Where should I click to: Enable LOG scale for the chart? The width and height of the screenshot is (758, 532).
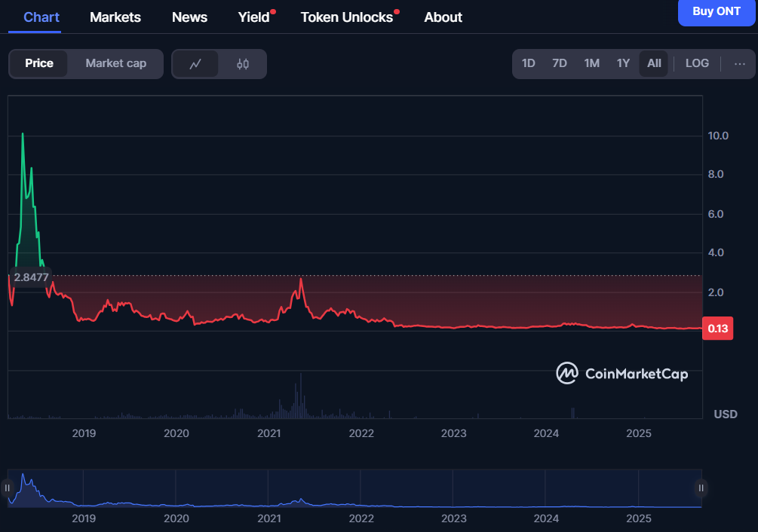(696, 63)
